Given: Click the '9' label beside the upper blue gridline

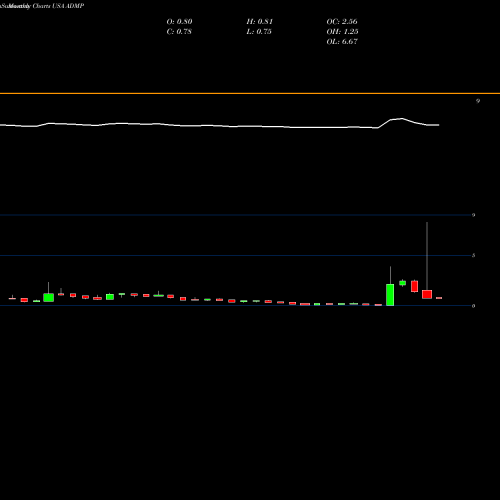Looking at the screenshot, I should coord(473,215).
